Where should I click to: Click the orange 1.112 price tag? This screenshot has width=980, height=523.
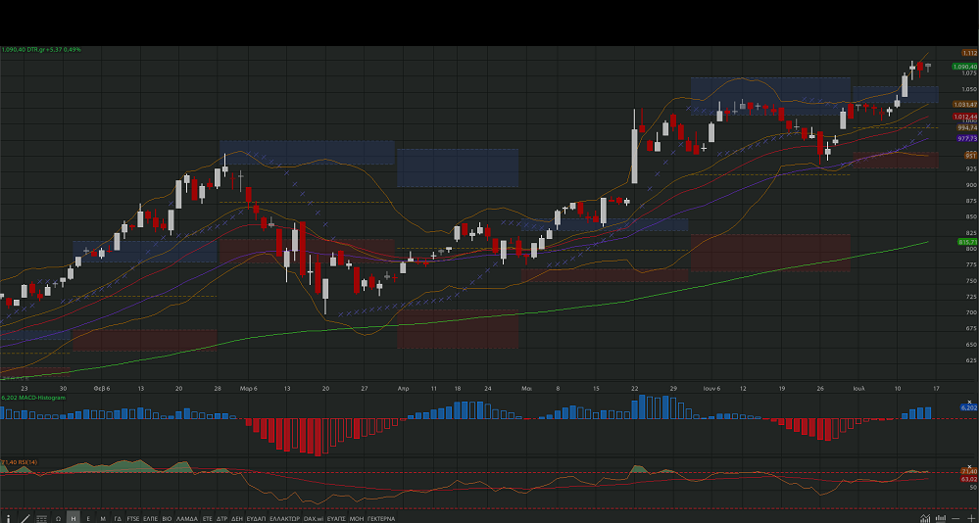tap(969, 54)
